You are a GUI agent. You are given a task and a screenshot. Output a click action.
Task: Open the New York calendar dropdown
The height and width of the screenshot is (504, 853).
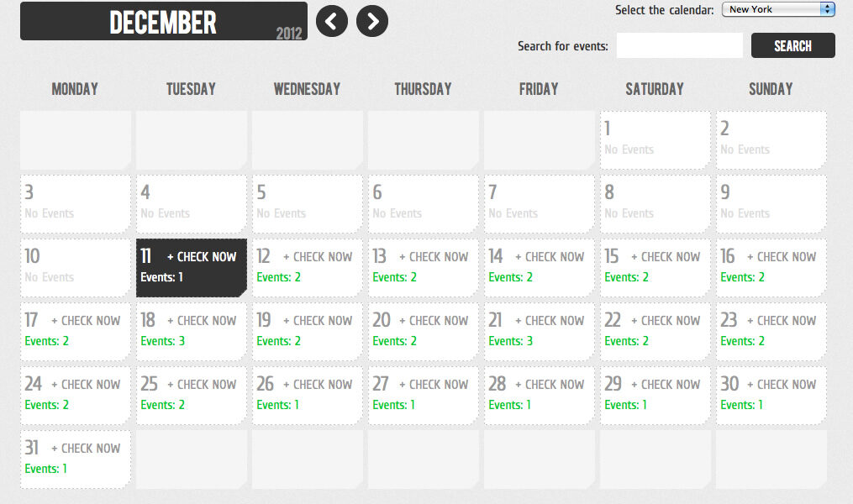click(x=778, y=9)
